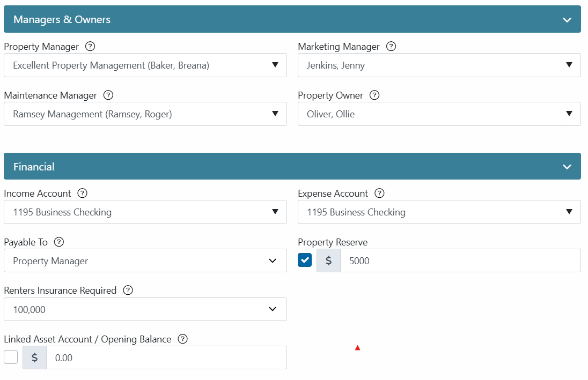Open the Property Manager dropdown
The width and height of the screenshot is (588, 380).
pyautogui.click(x=145, y=65)
